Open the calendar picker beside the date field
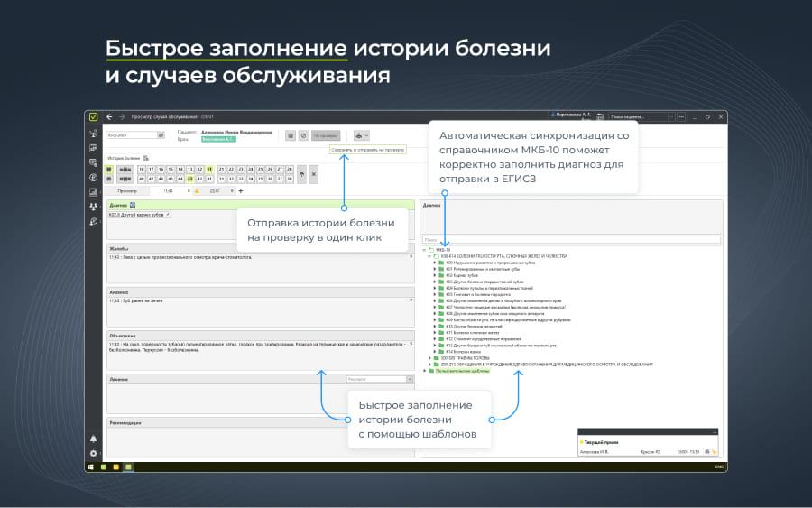The image size is (812, 508). pos(161,135)
